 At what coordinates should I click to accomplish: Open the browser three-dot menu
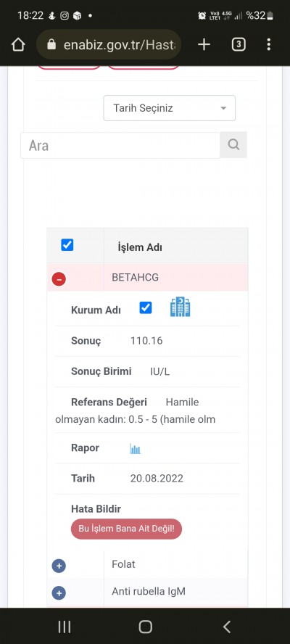click(269, 44)
